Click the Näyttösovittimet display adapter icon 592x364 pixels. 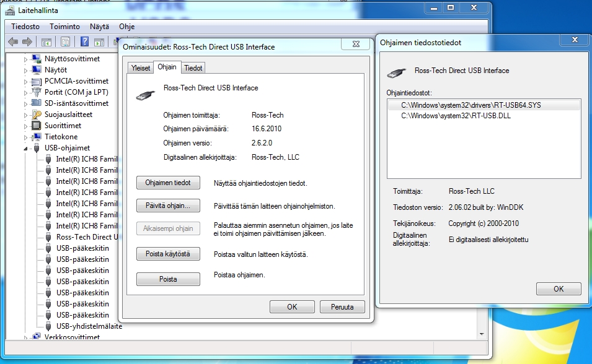[x=36, y=59]
